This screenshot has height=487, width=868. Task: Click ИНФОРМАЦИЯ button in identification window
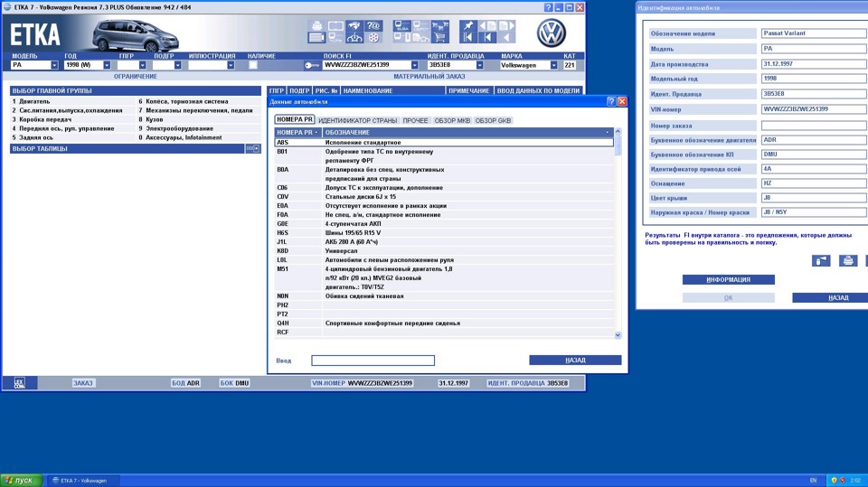[x=728, y=279]
